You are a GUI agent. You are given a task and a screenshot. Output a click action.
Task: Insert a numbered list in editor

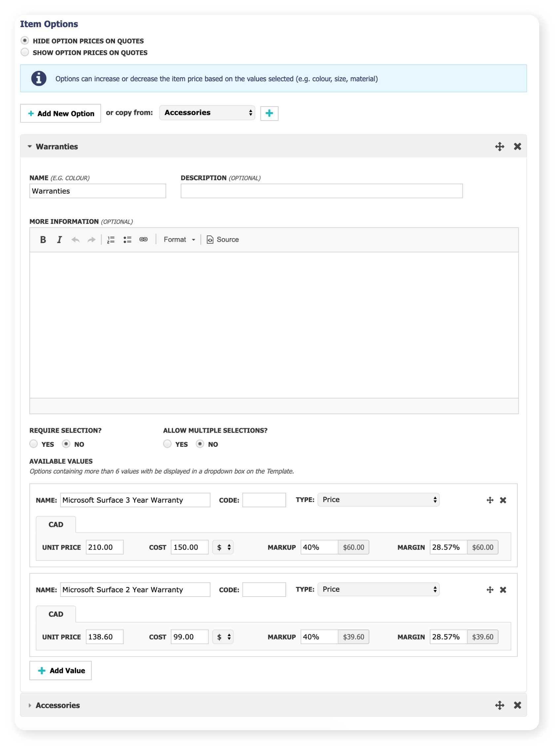[111, 239]
